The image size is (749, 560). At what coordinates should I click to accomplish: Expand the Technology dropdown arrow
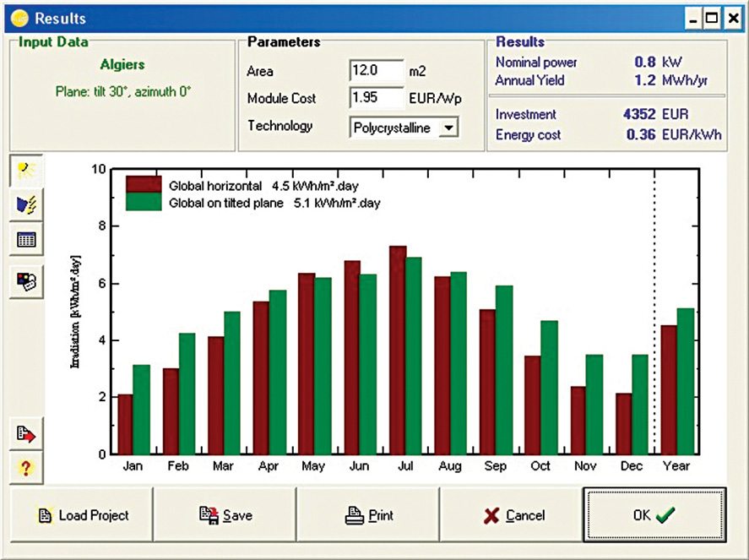[449, 128]
